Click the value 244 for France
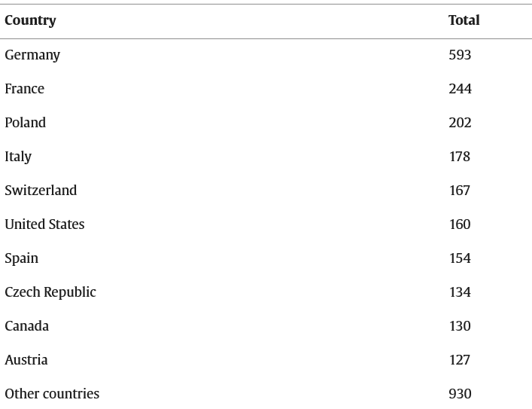The width and height of the screenshot is (532, 409). pos(460,89)
